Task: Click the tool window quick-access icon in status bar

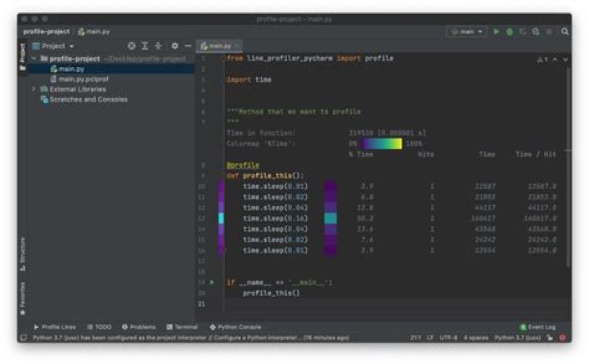Action: pos(23,338)
